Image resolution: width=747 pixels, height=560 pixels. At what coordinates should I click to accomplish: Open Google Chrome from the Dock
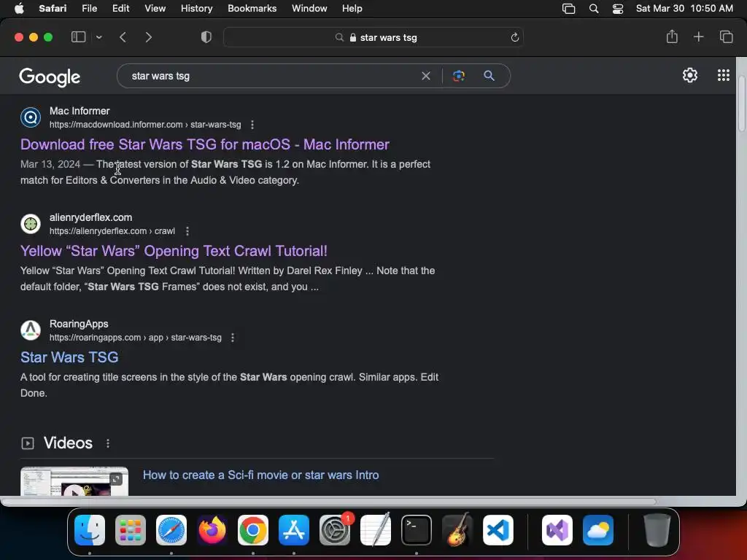[x=253, y=530]
